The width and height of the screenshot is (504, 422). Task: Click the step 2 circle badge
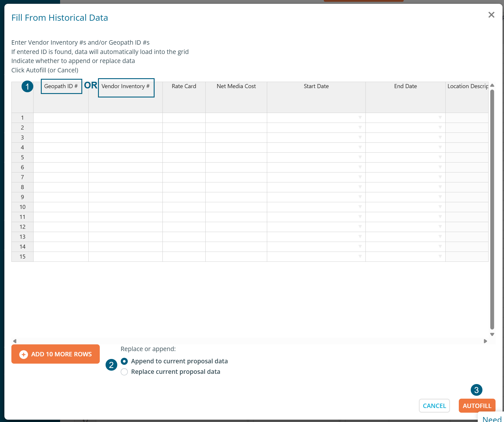pyautogui.click(x=111, y=365)
